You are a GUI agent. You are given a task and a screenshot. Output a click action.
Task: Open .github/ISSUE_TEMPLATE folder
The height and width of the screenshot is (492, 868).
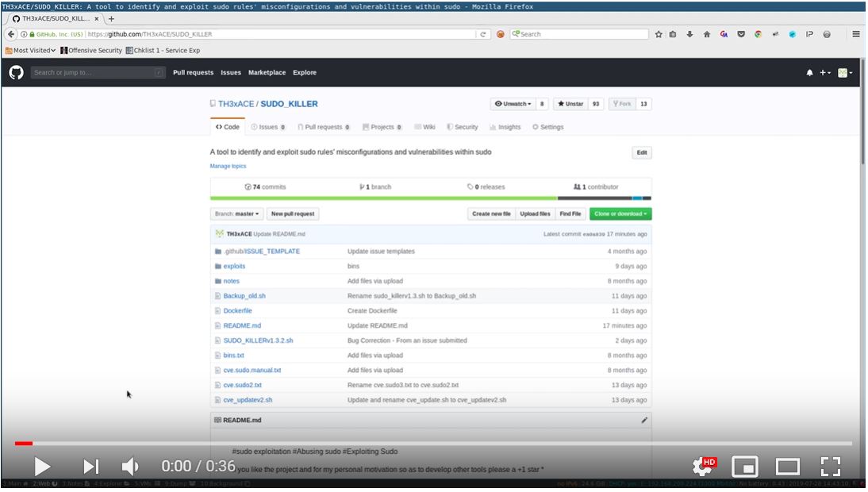[262, 252]
